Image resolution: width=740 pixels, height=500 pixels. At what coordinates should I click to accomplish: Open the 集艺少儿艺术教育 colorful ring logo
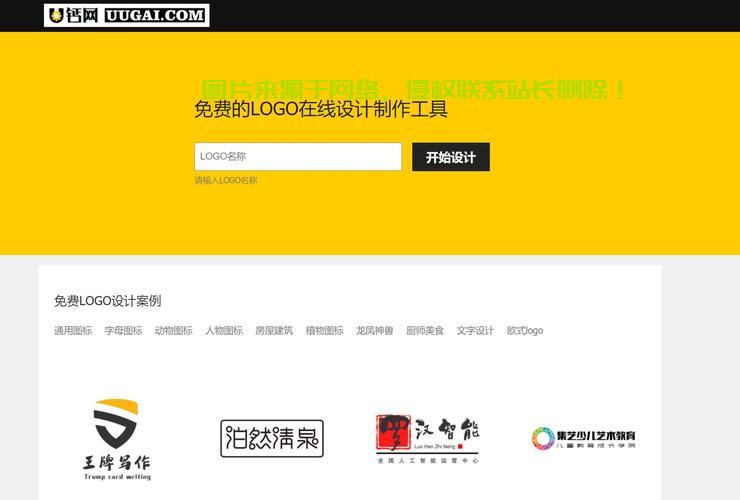point(583,439)
